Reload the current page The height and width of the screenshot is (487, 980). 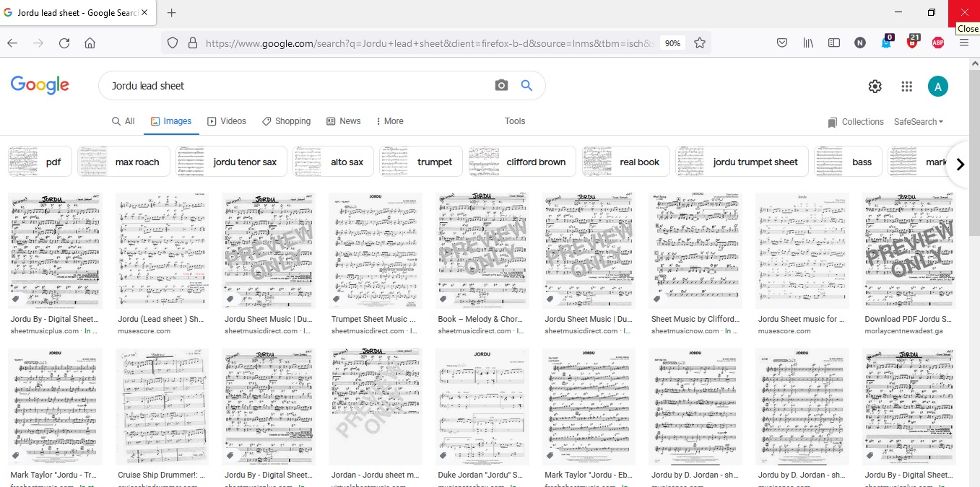point(64,43)
